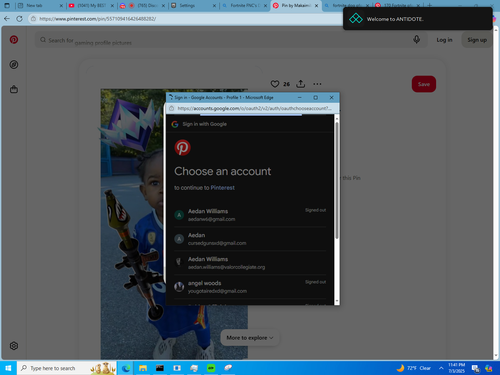This screenshot has height=375, width=500.
Task: Show hidden system tray icons chevron
Action: click(x=441, y=368)
